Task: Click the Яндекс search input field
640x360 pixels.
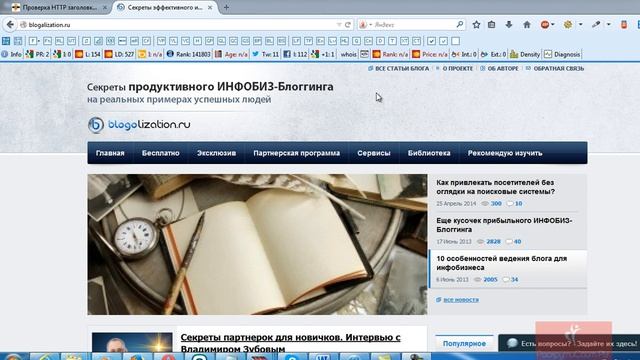Action: click(x=412, y=24)
